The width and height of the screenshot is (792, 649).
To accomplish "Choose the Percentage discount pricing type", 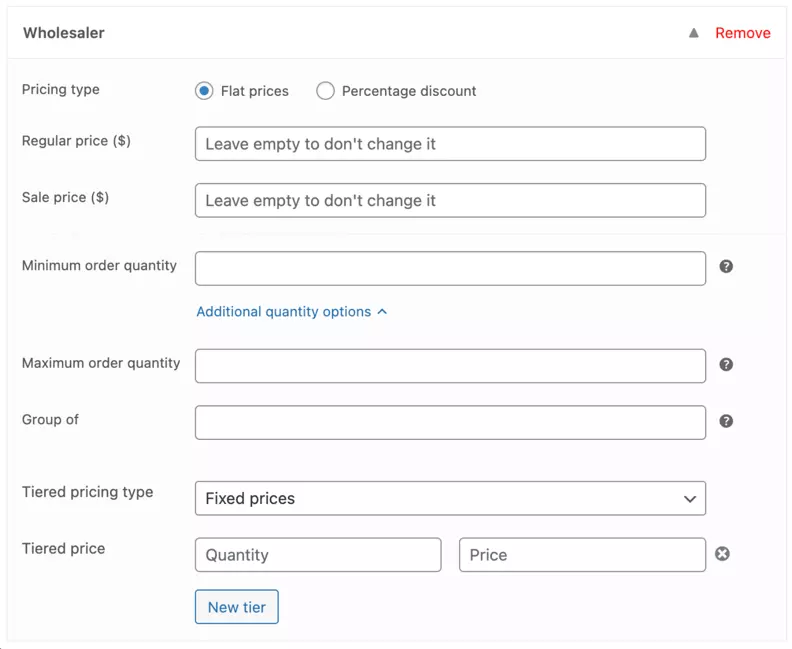I will [x=325, y=91].
